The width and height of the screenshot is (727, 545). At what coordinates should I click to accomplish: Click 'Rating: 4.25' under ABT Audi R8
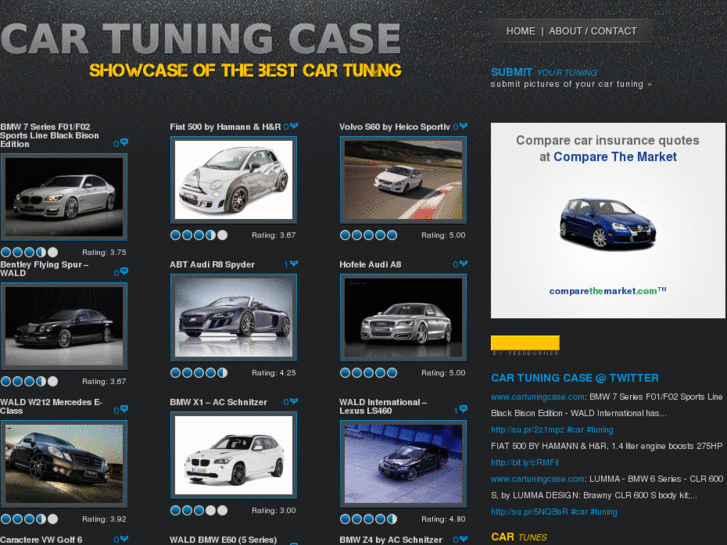(x=274, y=373)
